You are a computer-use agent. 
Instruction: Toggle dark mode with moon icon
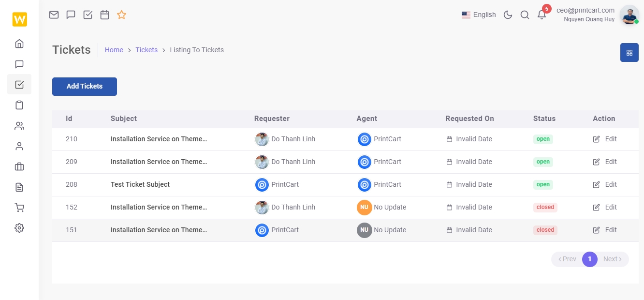508,15
